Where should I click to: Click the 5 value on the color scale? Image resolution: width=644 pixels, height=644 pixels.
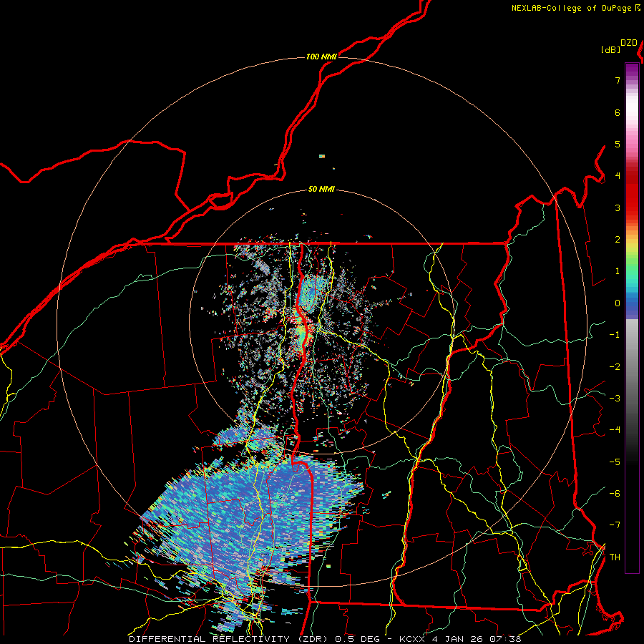pyautogui.click(x=618, y=144)
